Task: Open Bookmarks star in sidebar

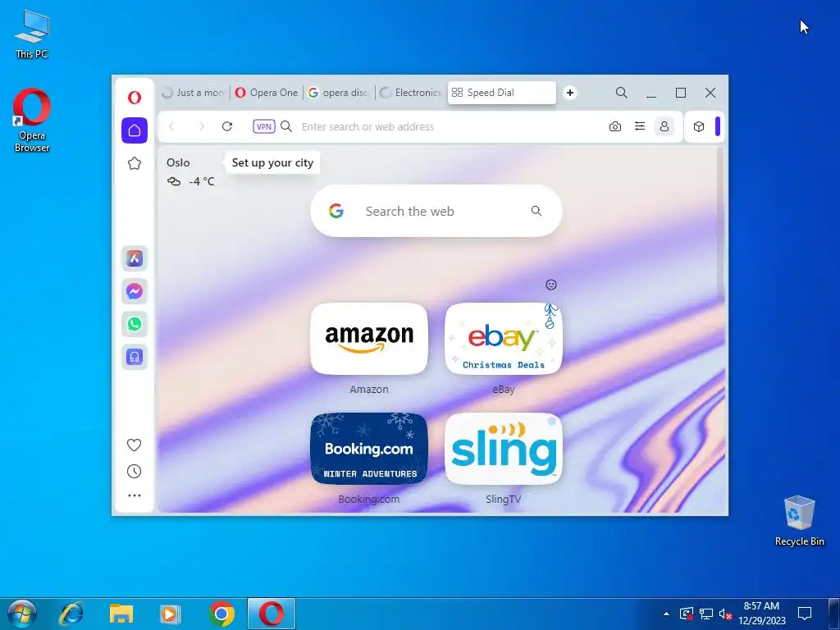Action: (135, 163)
